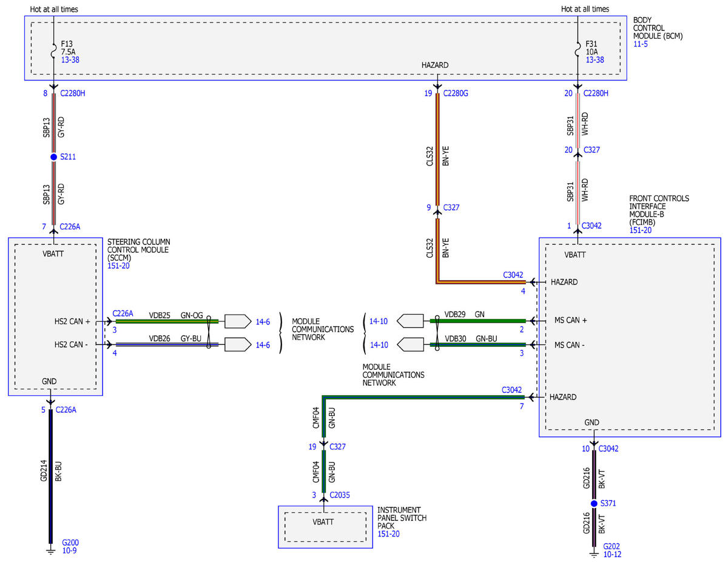728x562 pixels.
Task: Click the S211 splice dot
Action: (53, 157)
